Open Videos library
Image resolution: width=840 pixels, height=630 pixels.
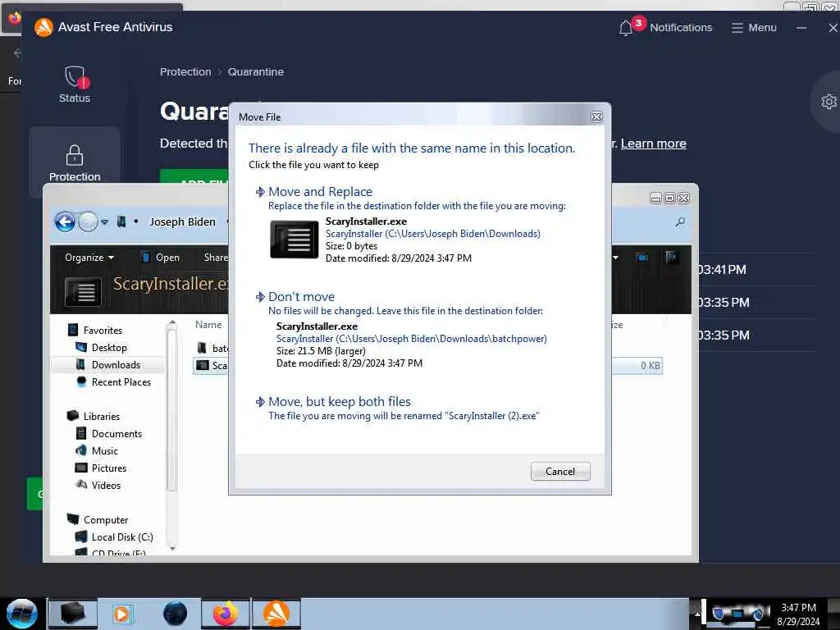point(98,486)
